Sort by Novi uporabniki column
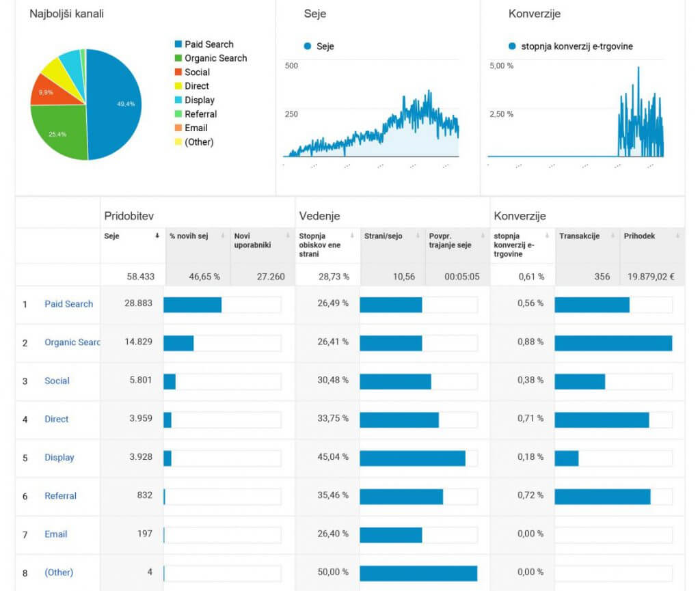Viewport: 700px width, 591px height. coord(251,240)
